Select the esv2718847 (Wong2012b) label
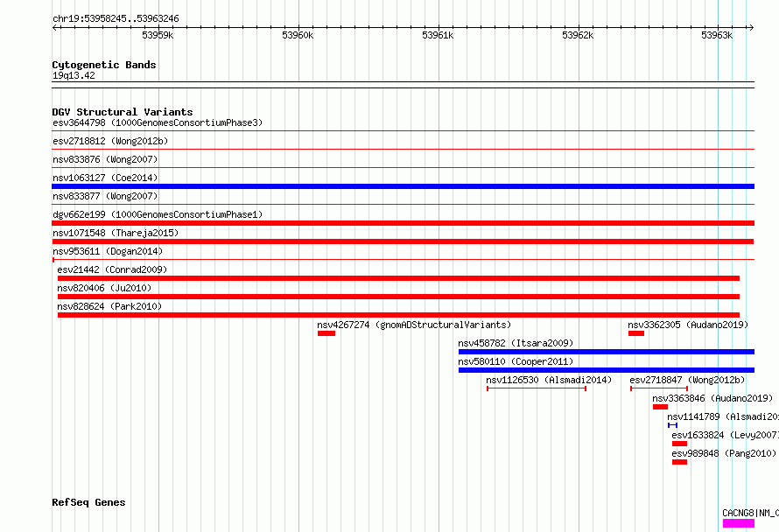The image size is (779, 532). (688, 380)
